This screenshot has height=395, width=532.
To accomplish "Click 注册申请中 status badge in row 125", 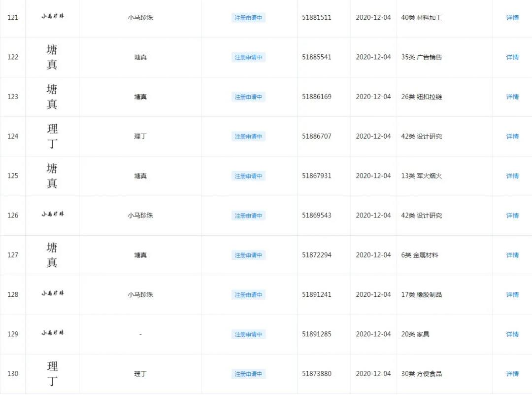I will point(248,176).
